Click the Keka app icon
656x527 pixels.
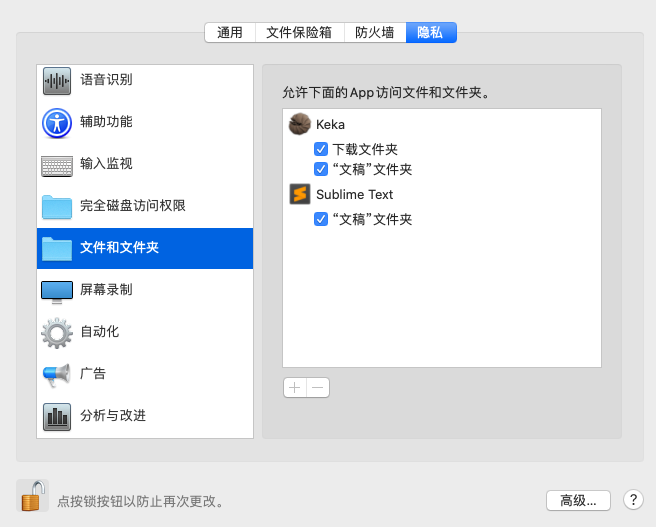[300, 124]
